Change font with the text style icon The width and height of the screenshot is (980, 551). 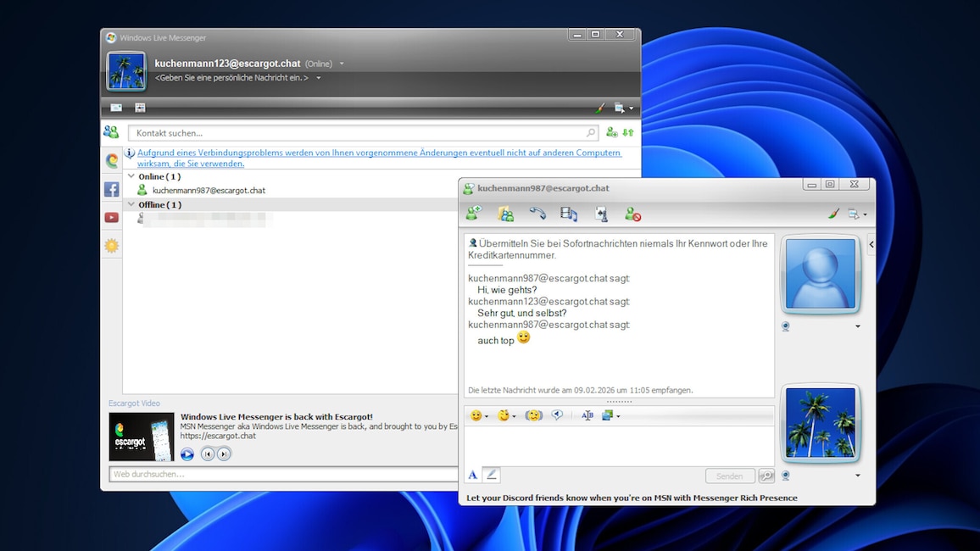coord(587,415)
